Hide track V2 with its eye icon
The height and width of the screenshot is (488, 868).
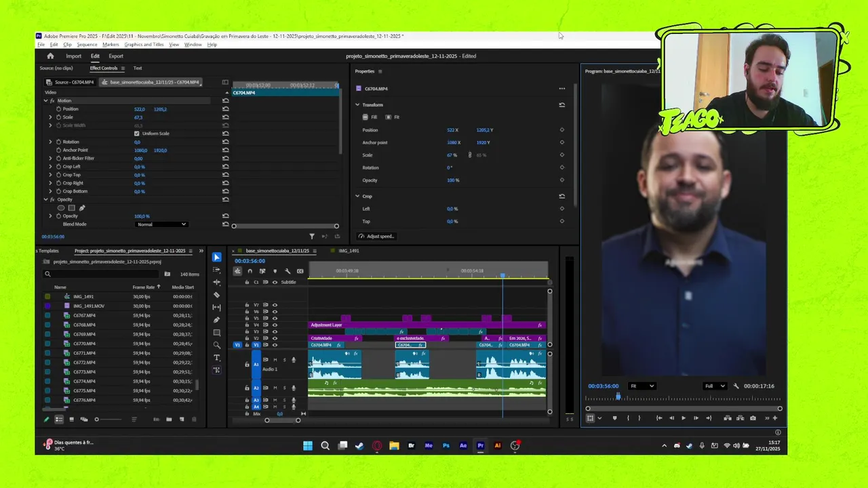(275, 338)
